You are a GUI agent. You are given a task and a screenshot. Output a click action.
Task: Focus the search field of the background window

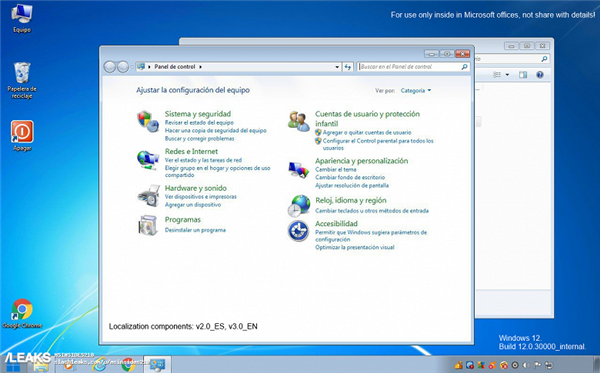point(512,59)
